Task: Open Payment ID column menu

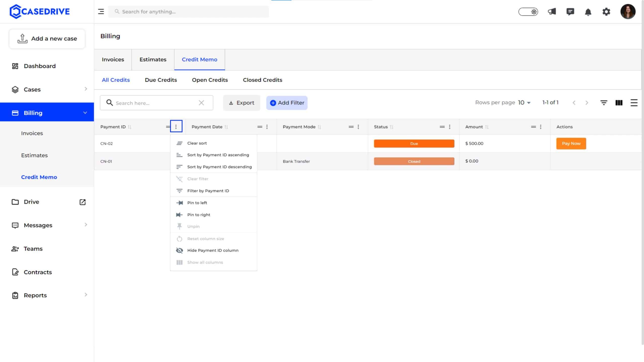Action: (176, 127)
